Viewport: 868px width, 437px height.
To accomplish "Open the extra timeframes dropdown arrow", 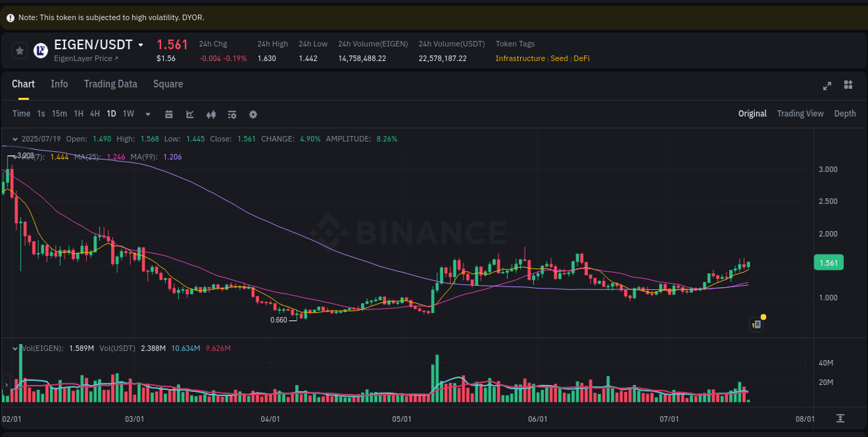I will [x=147, y=114].
